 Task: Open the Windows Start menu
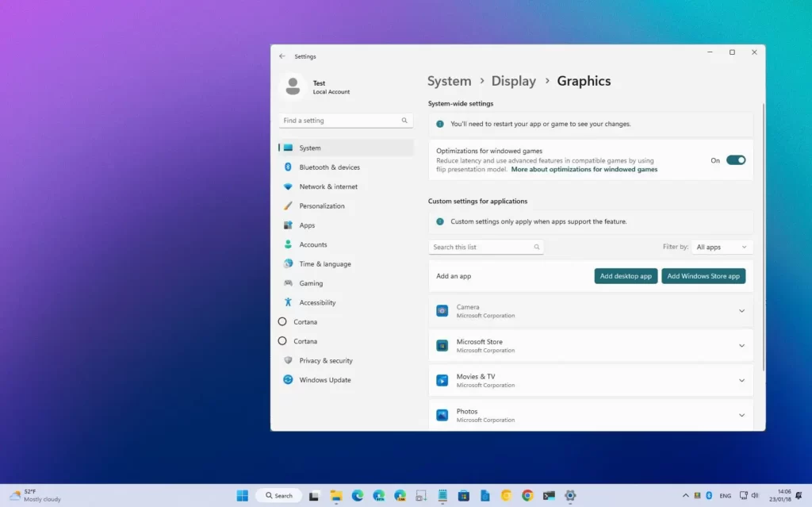tap(243, 496)
